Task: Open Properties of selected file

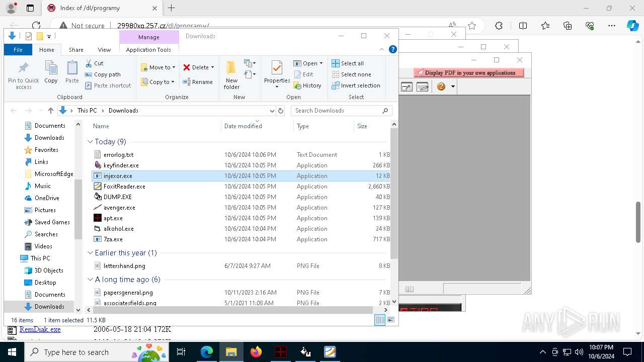Action: 277,74
